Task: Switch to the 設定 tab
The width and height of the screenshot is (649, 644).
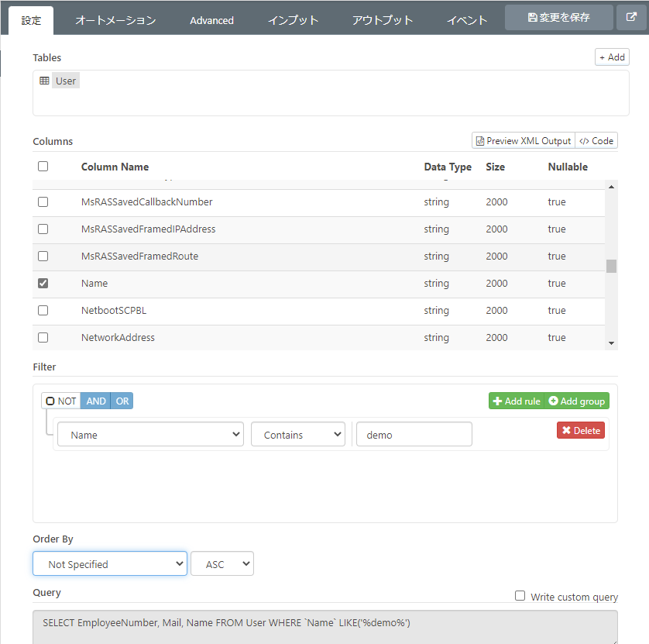Action: click(31, 20)
